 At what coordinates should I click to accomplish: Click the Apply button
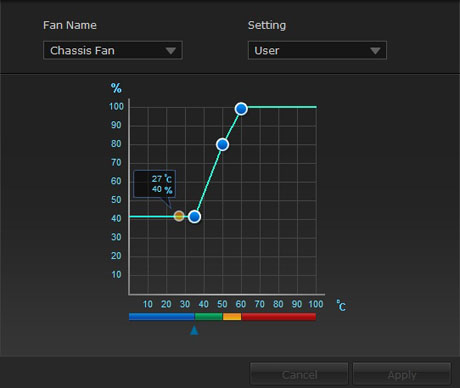point(402,374)
